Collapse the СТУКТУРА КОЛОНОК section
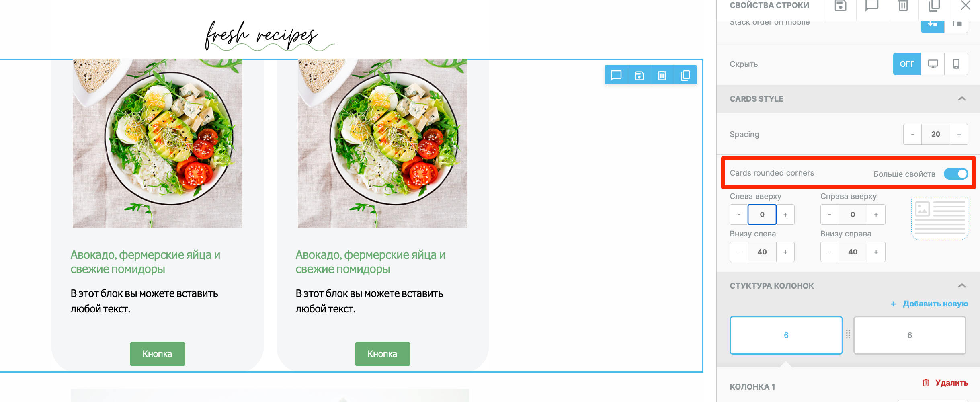 pos(962,286)
